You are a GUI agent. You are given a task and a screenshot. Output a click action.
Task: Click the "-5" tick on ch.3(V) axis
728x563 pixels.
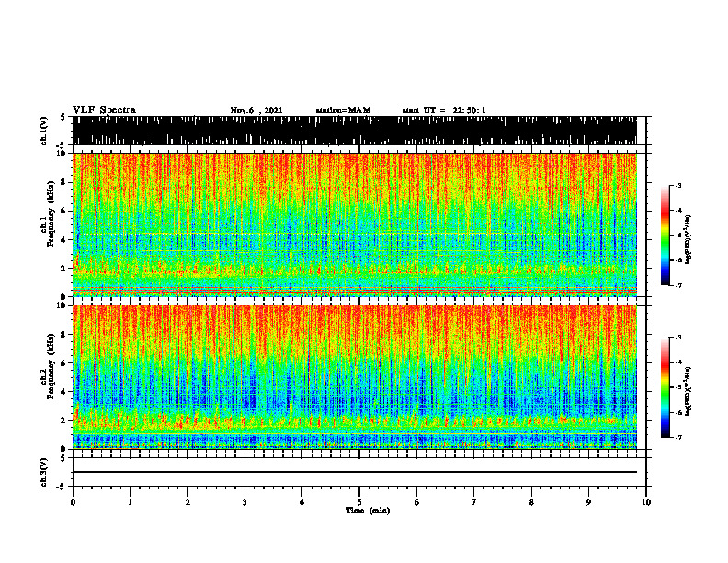click(62, 487)
